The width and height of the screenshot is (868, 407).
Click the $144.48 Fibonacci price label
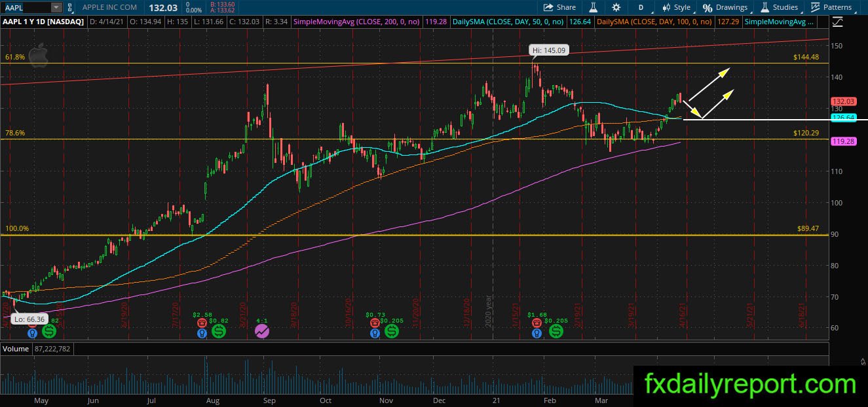coord(806,58)
